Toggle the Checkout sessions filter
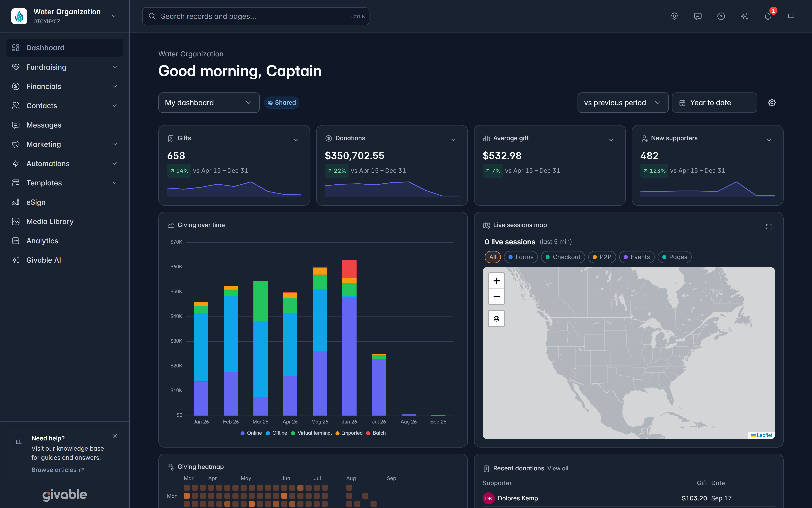 coord(563,257)
